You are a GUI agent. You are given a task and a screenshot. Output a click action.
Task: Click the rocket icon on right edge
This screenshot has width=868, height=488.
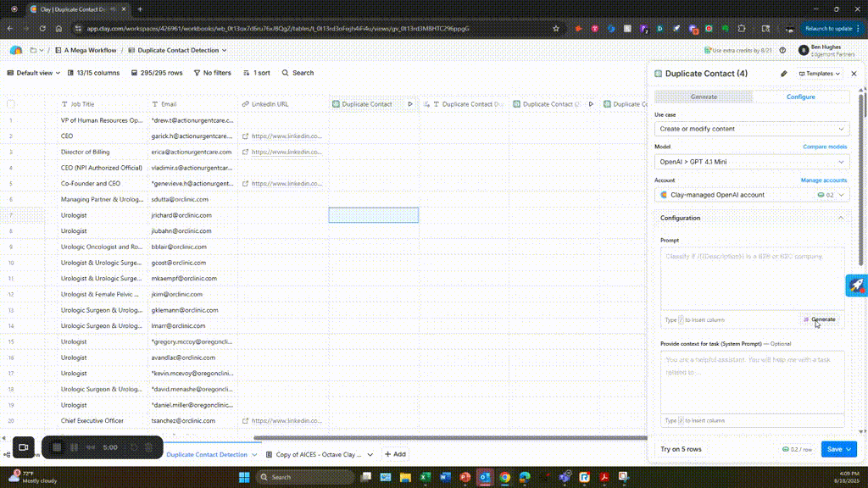856,286
